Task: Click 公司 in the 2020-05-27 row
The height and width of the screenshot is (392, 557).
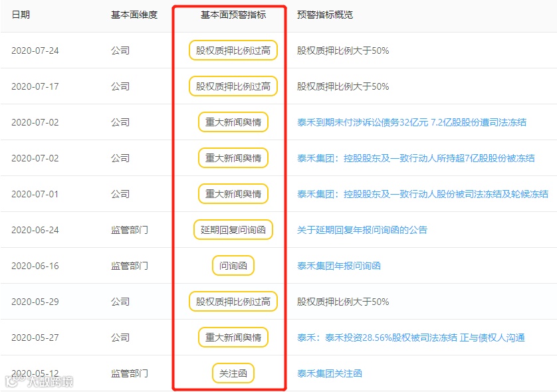Action: coord(120,338)
